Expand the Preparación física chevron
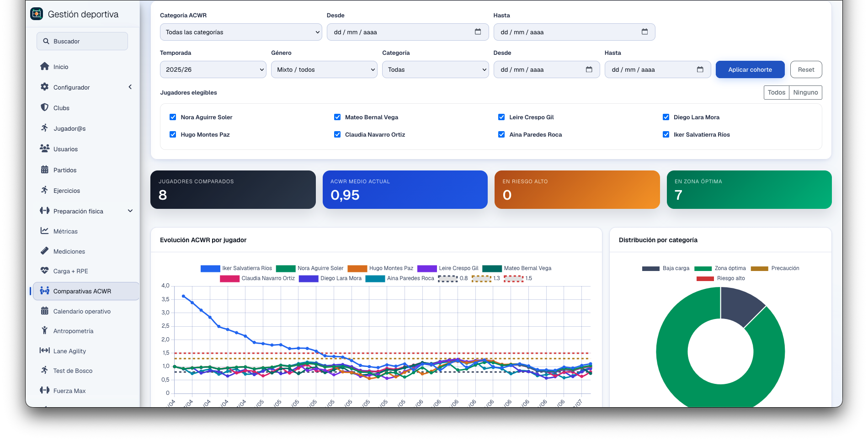This screenshot has height=441, width=868. 130,211
